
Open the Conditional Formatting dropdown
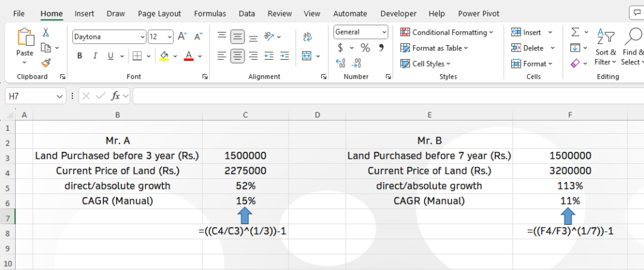point(447,32)
